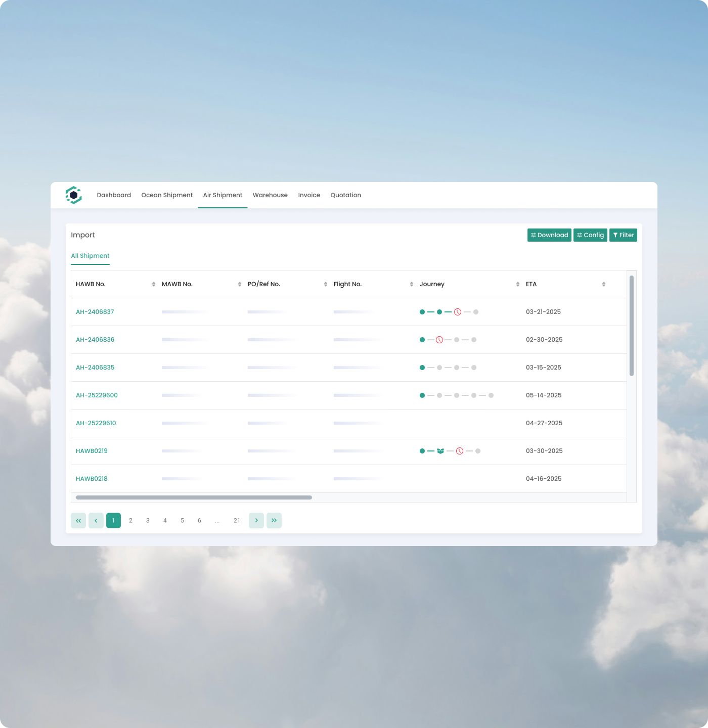Click the next-page chevron icon
Image resolution: width=708 pixels, height=728 pixels.
pyautogui.click(x=256, y=520)
